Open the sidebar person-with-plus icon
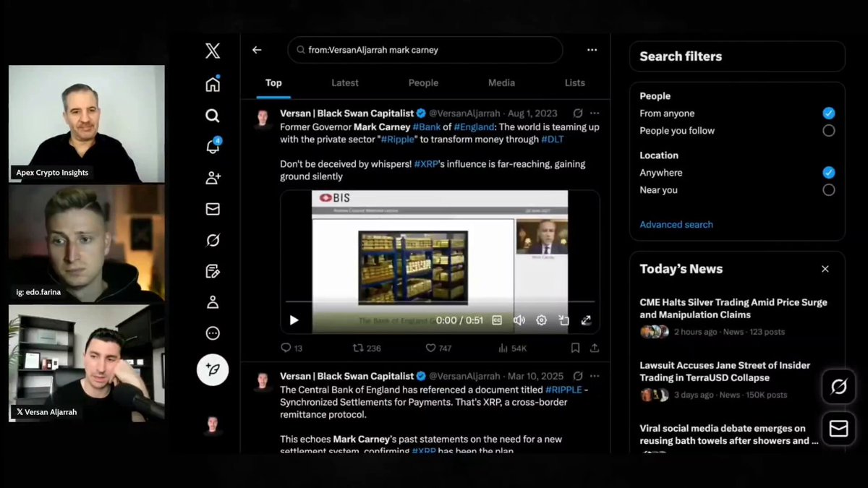Image resolution: width=868 pixels, height=488 pixels. pyautogui.click(x=213, y=178)
